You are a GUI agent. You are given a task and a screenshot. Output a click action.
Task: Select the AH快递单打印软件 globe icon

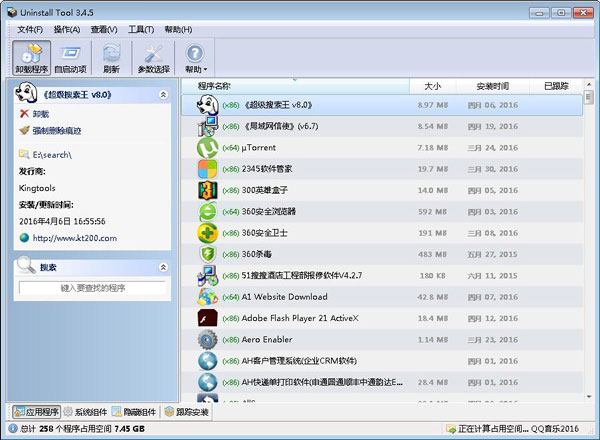click(207, 382)
